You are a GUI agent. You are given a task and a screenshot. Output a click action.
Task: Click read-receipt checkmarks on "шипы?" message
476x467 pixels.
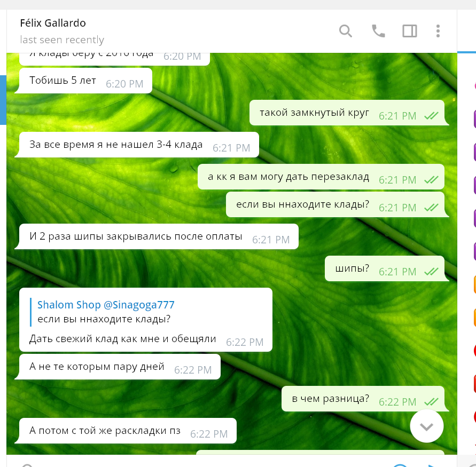pyautogui.click(x=431, y=272)
